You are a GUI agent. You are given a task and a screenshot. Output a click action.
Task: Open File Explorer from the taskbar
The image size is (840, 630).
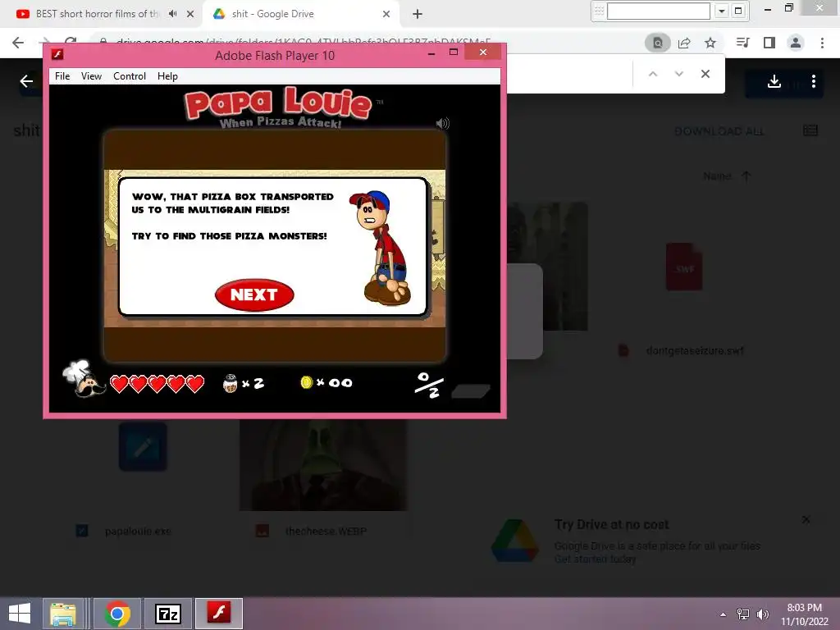pyautogui.click(x=62, y=614)
